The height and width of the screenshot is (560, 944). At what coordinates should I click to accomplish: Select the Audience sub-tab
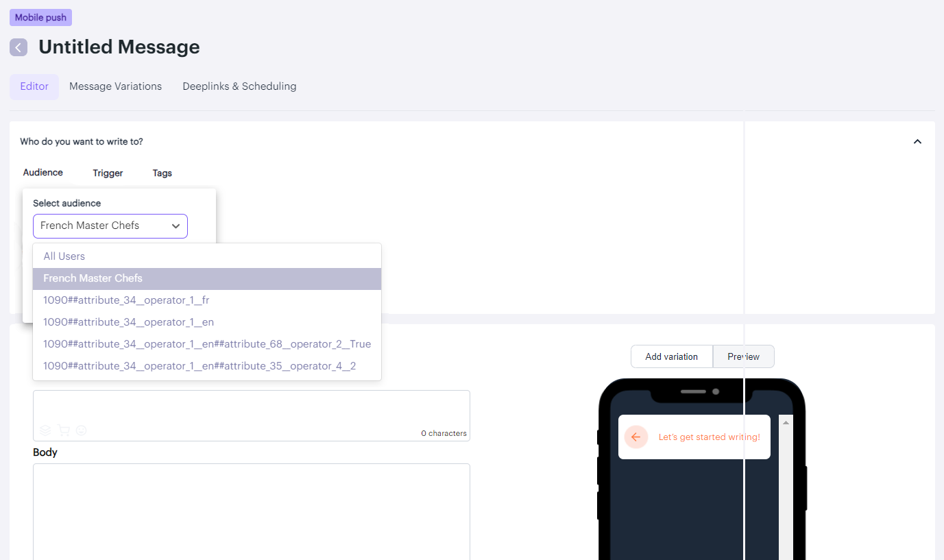click(x=43, y=173)
